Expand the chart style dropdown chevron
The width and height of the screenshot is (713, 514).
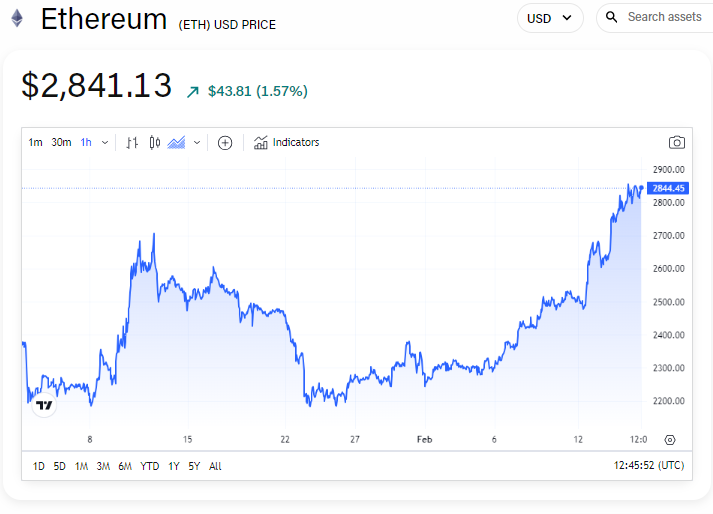pos(197,143)
